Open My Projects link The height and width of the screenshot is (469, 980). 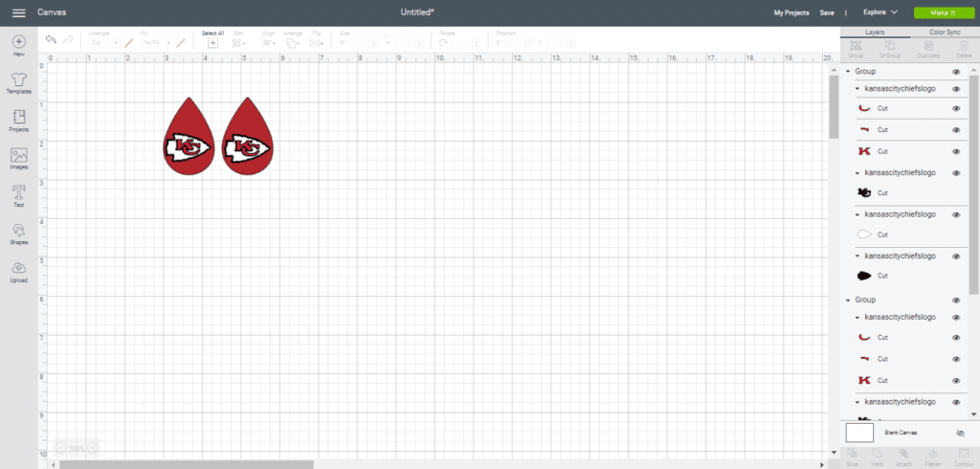[791, 12]
